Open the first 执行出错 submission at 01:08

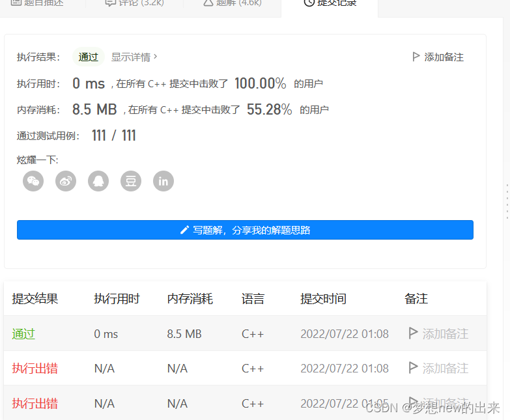point(35,369)
